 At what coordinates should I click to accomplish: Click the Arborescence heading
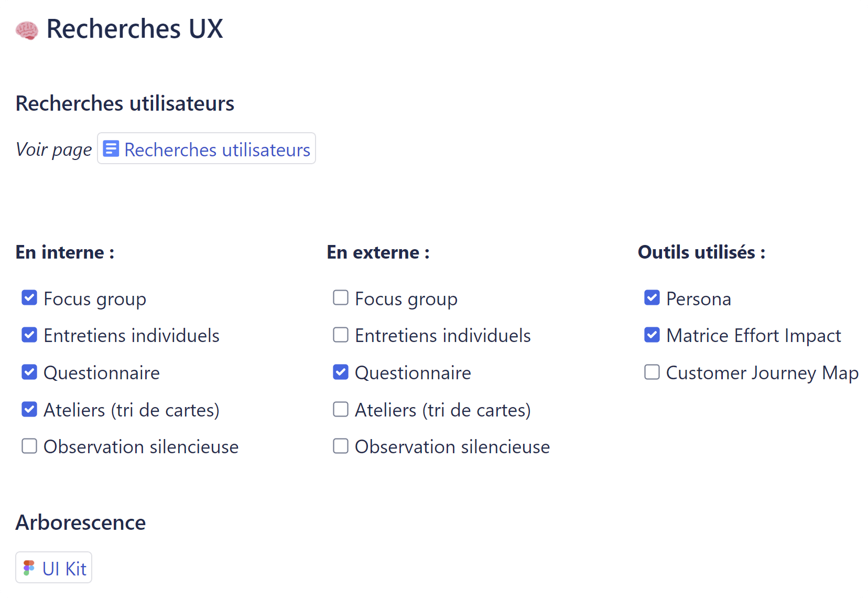(81, 522)
